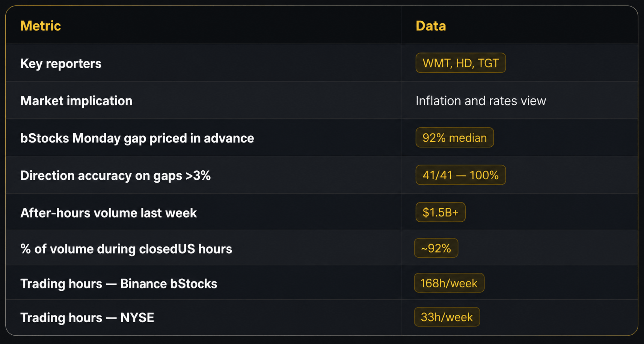644x344 pixels.
Task: Click the Data column header
Action: [x=431, y=26]
